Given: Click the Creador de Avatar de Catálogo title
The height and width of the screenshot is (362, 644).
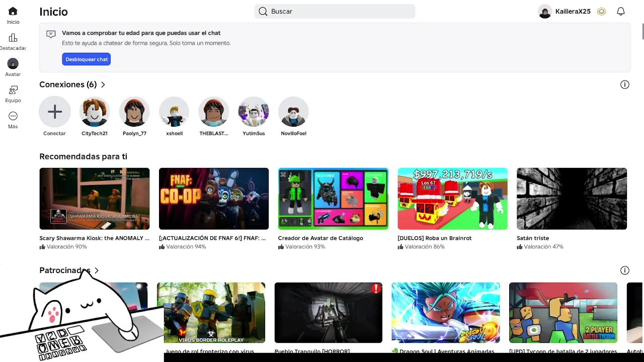Looking at the screenshot, I should [x=320, y=238].
